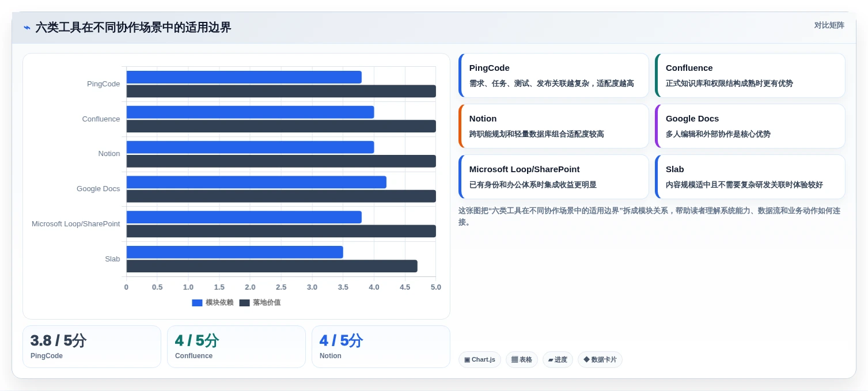The width and height of the screenshot is (868, 391).
Task: Click the 3.8 / 5分 PingCode score card
Action: (92, 347)
